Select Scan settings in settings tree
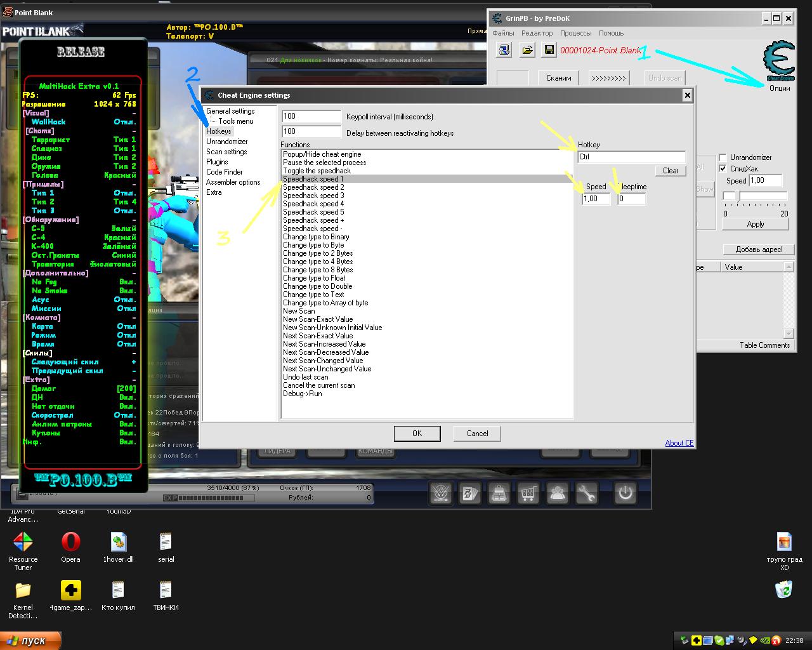 [x=226, y=152]
